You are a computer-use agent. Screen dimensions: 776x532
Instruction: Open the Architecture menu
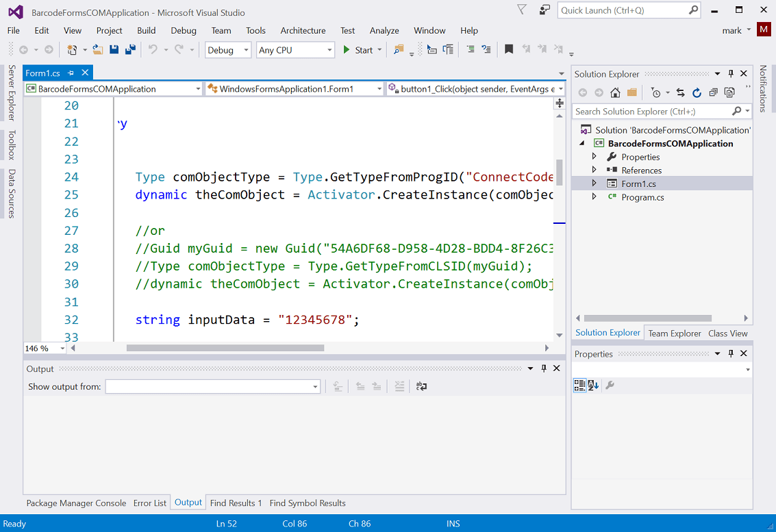[x=303, y=31]
